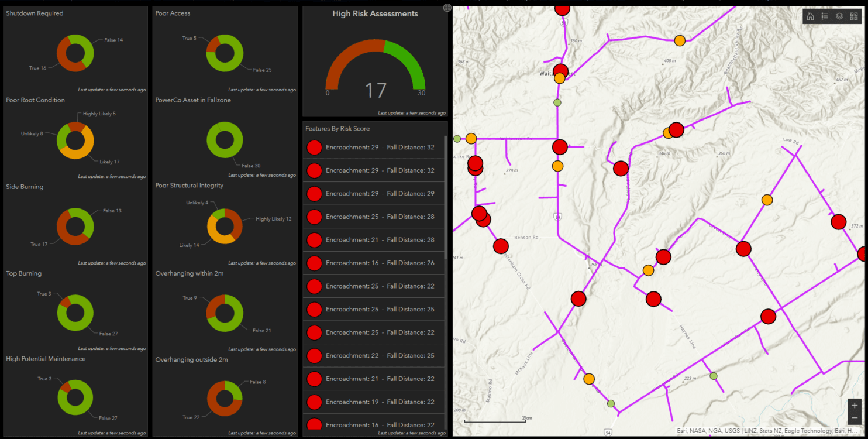Click orange map marker near 405 m label
868x439 pixels.
click(x=680, y=40)
